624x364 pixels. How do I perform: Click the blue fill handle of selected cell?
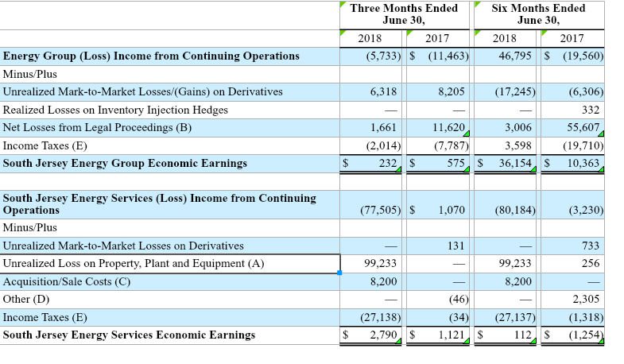[x=339, y=273]
